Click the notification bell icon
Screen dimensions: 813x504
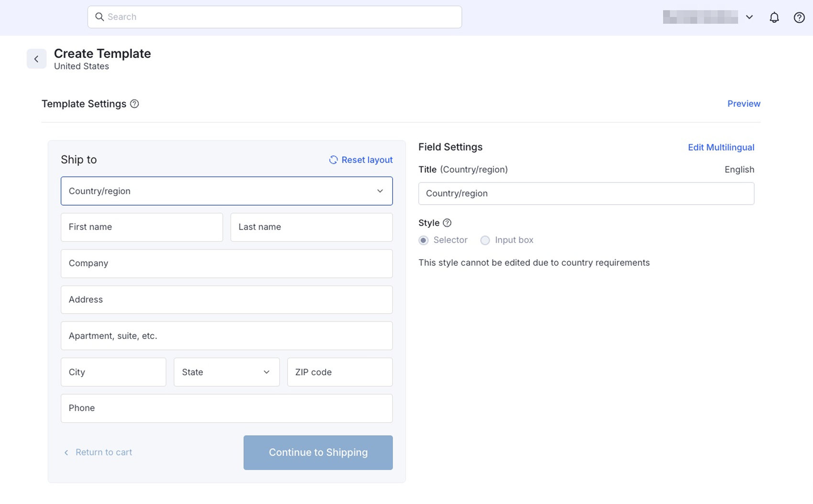point(774,18)
